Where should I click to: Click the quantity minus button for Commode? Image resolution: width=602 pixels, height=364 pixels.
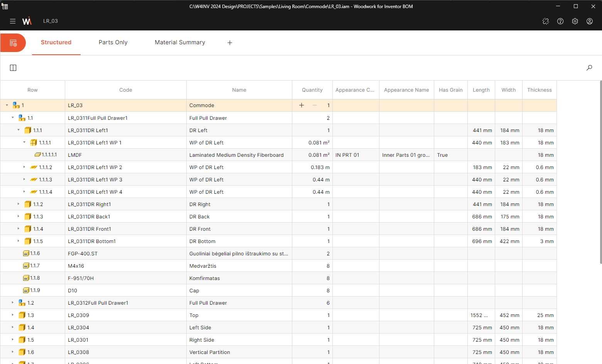click(x=315, y=105)
